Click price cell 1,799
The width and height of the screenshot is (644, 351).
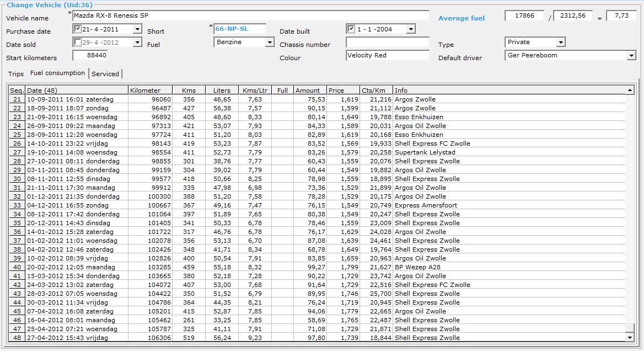point(344,267)
